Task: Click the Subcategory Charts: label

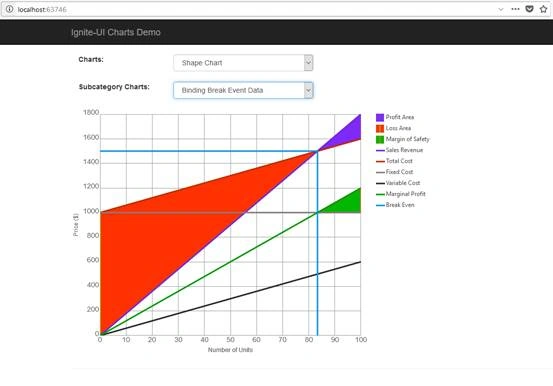Action: (114, 87)
